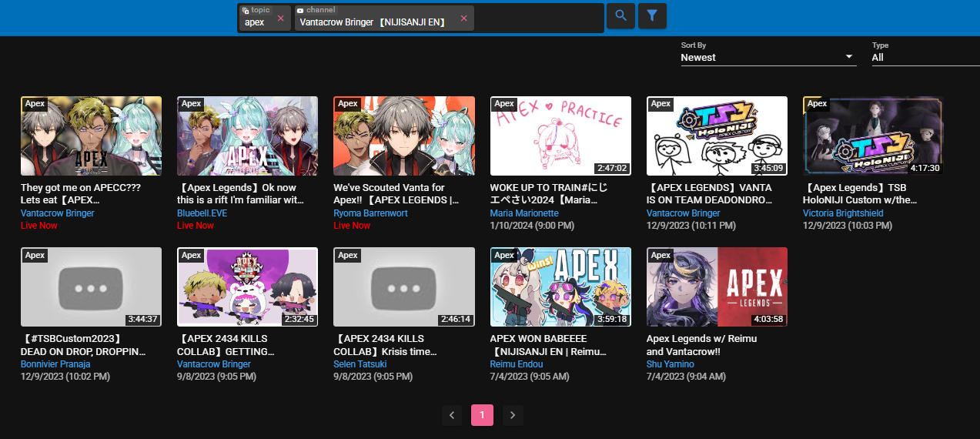The height and width of the screenshot is (439, 980).
Task: Click the apex topic chip label
Action: pyautogui.click(x=255, y=22)
